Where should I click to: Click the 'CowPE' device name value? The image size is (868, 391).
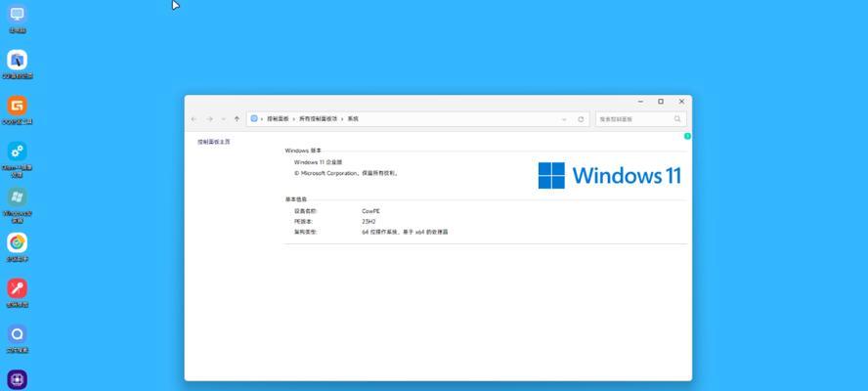tap(370, 211)
